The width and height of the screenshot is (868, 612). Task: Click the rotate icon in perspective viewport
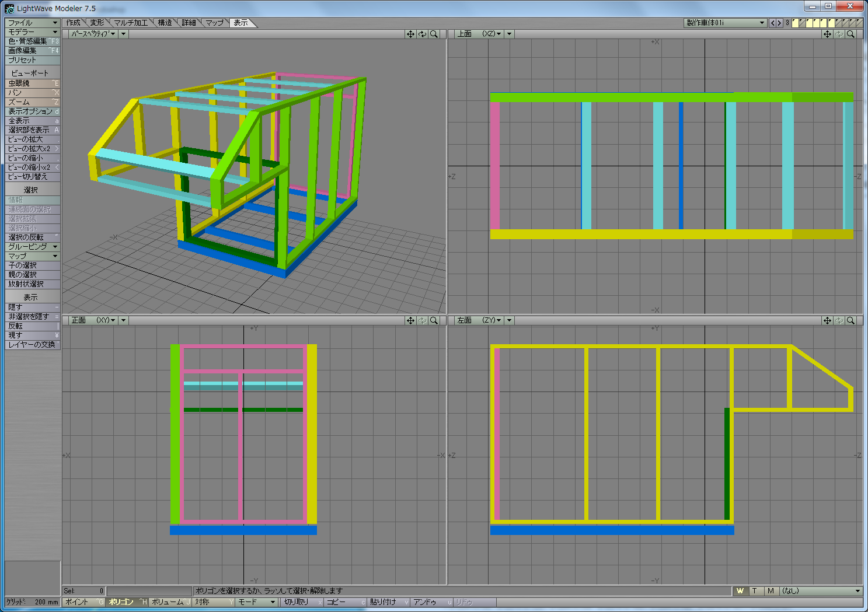422,34
